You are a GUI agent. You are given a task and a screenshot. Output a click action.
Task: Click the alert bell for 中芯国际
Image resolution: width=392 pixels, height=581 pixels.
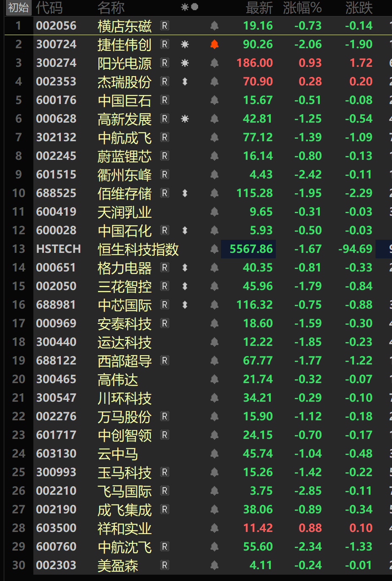[215, 305]
